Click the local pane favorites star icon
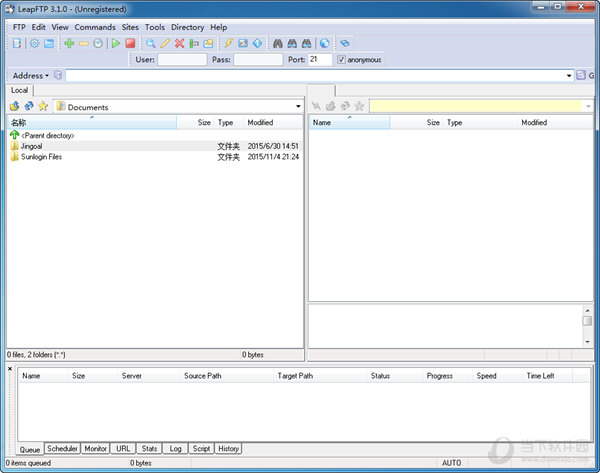This screenshot has height=473, width=600. pos(43,106)
